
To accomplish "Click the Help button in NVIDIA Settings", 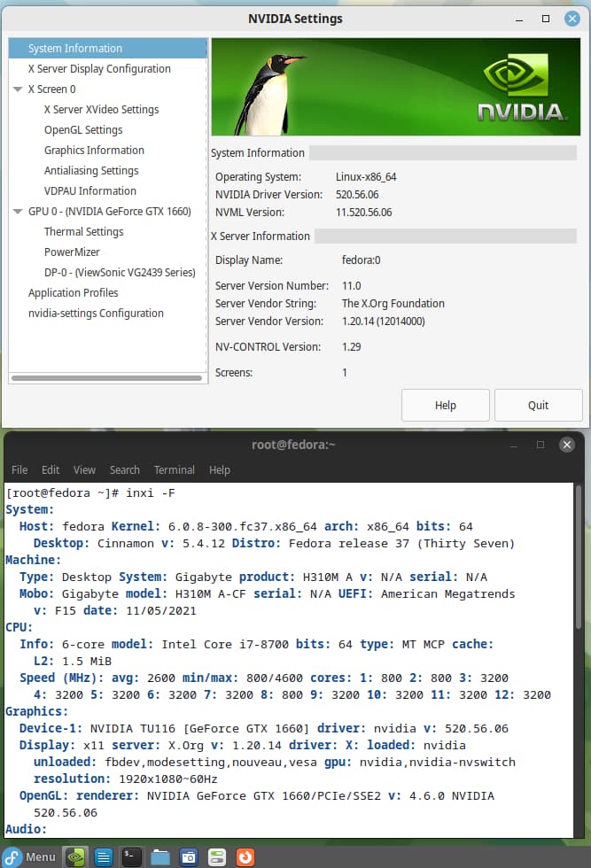I will tap(446, 406).
